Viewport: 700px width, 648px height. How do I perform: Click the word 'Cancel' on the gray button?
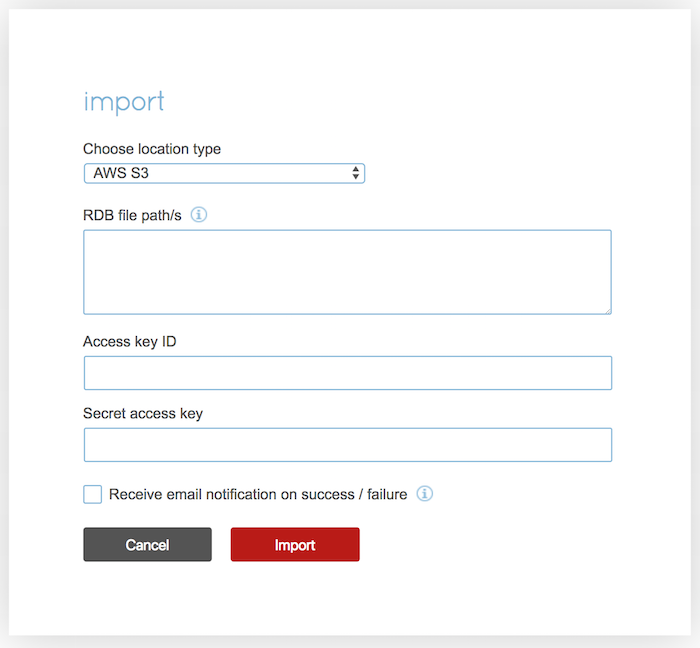(147, 545)
